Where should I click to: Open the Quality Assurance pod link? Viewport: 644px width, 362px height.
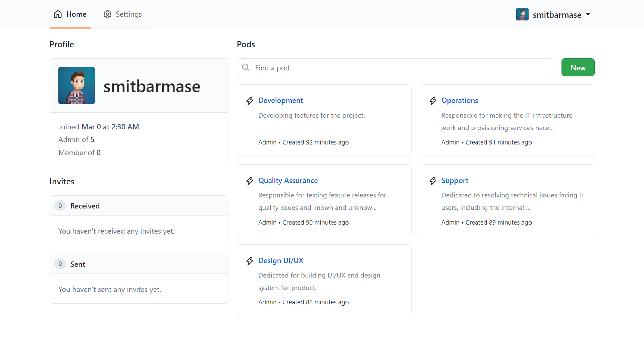point(288,180)
